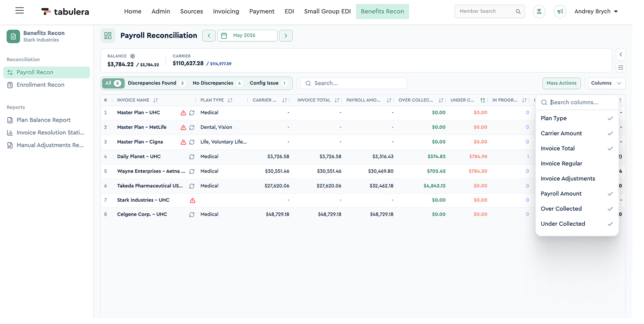This screenshot has width=644, height=324.
Task: Toggle Plan Type column visibility
Action: pyautogui.click(x=577, y=118)
